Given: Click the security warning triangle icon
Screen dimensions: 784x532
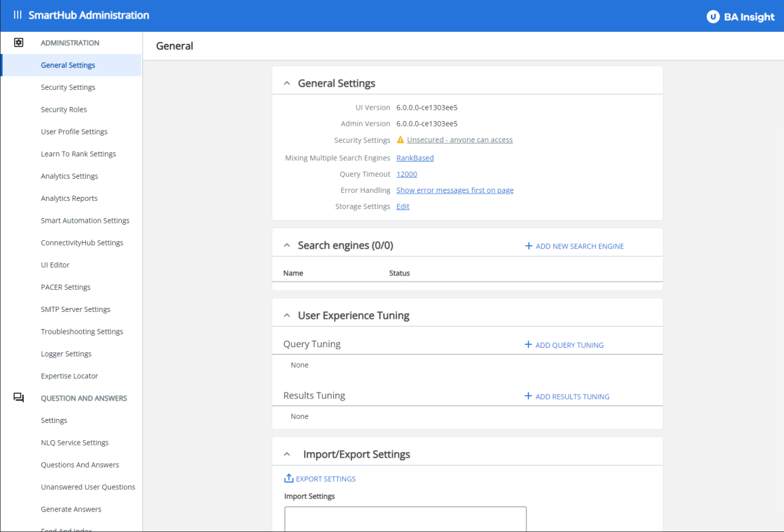Looking at the screenshot, I should [x=401, y=140].
